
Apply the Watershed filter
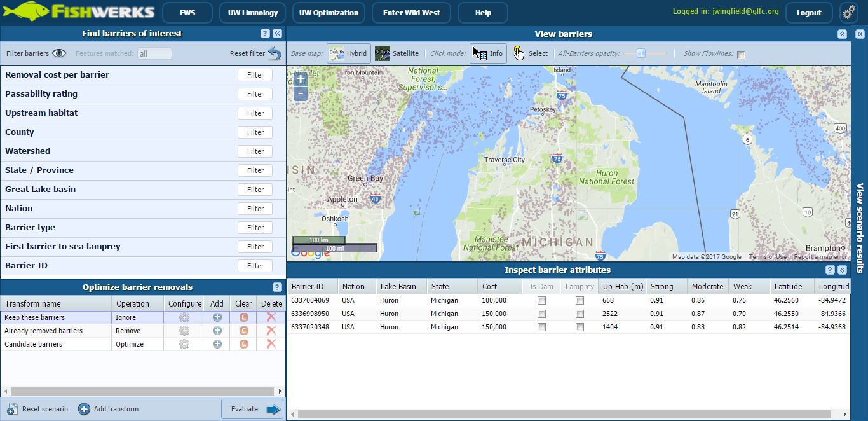click(255, 151)
